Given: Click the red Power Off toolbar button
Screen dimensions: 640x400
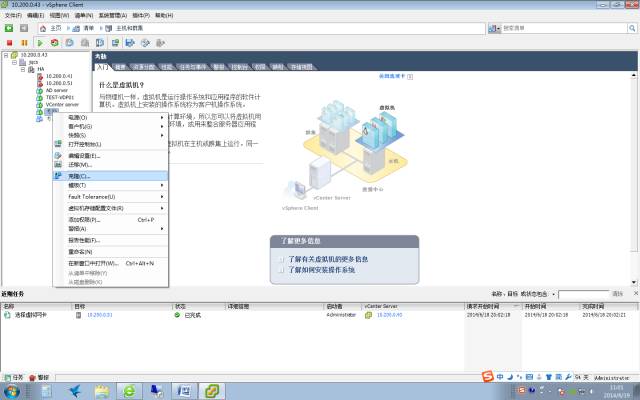Looking at the screenshot, I should pos(9,43).
